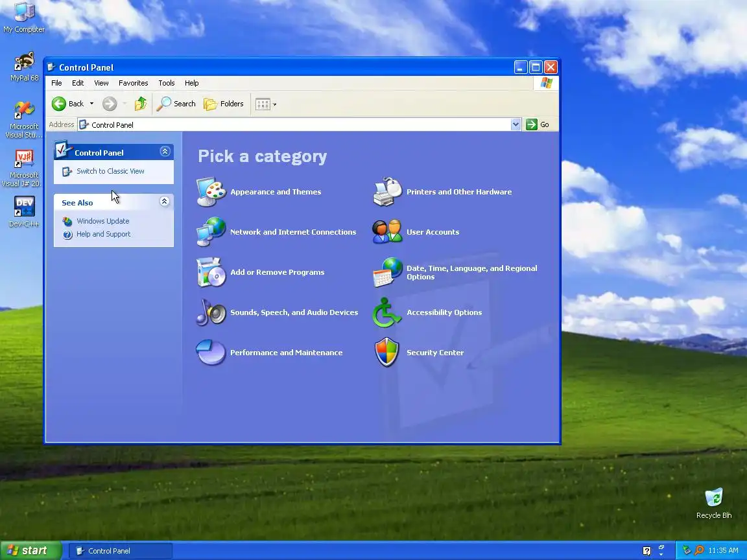Click the Security Center text link
This screenshot has height=560, width=747.
point(435,353)
